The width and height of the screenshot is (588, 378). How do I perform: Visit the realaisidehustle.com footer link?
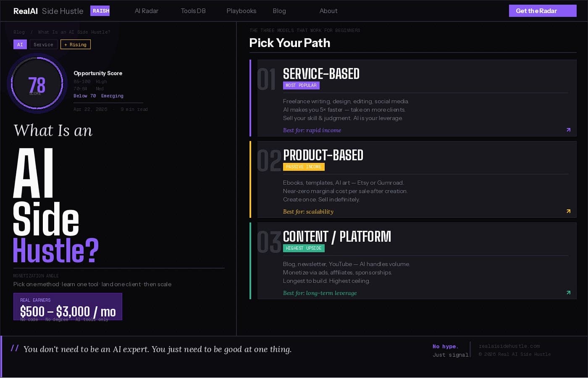pos(509,346)
